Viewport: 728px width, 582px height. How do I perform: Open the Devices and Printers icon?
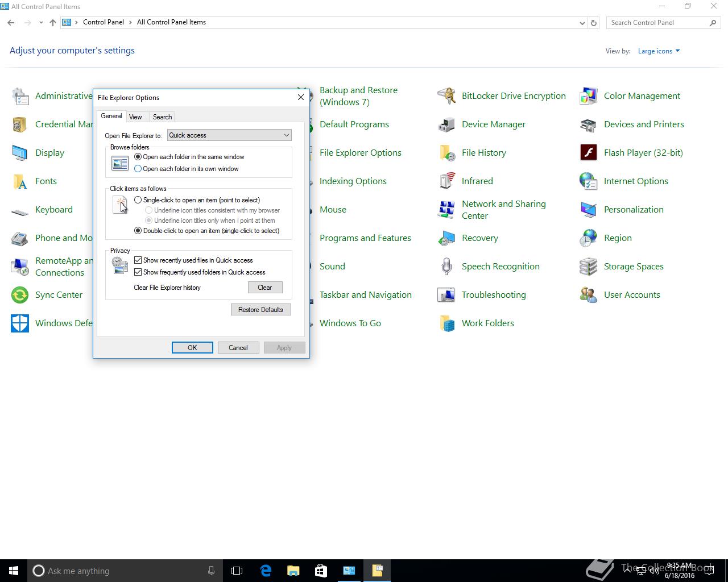[589, 124]
